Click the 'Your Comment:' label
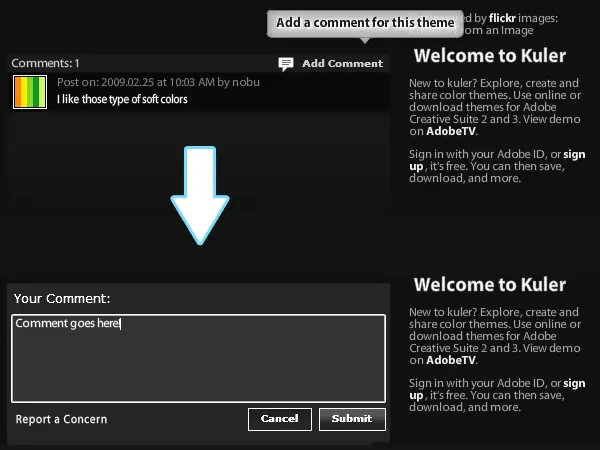The height and width of the screenshot is (450, 600). point(62,298)
